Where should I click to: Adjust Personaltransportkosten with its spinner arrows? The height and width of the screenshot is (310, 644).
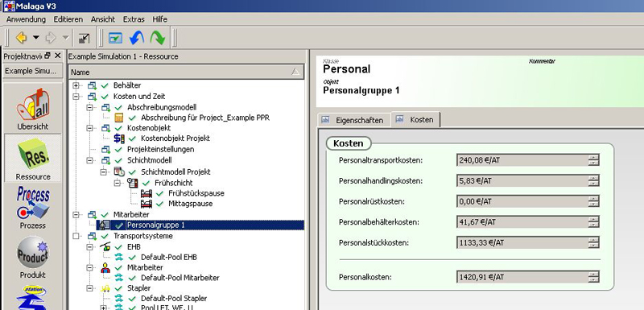tap(593, 159)
